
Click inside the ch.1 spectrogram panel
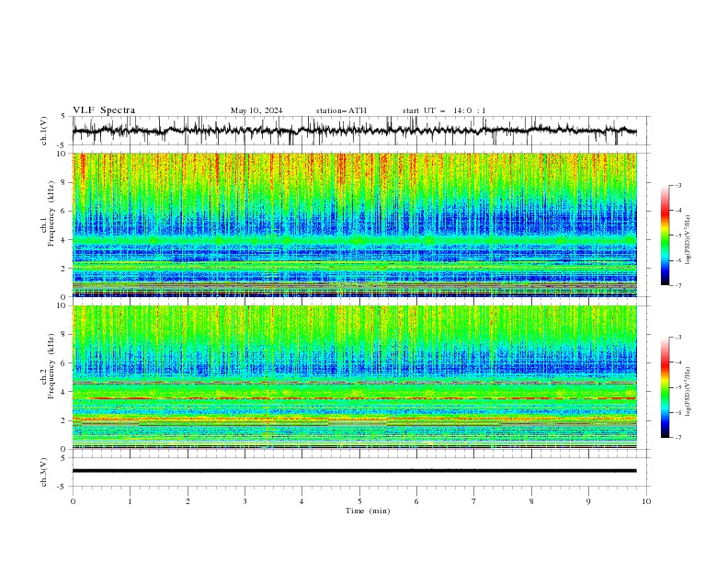point(354,224)
